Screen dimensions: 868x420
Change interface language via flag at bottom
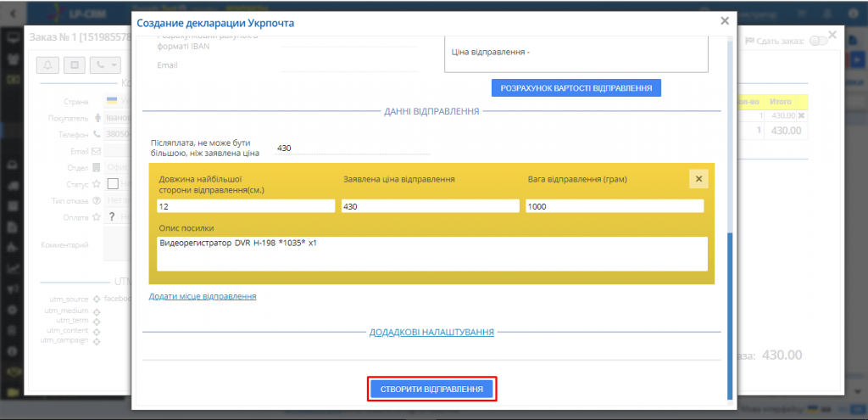point(813,409)
